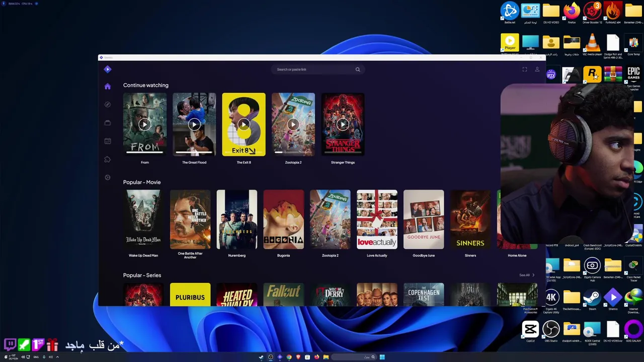The width and height of the screenshot is (644, 362).
Task: Open the 'Sinners' movie poster
Action: 470,219
